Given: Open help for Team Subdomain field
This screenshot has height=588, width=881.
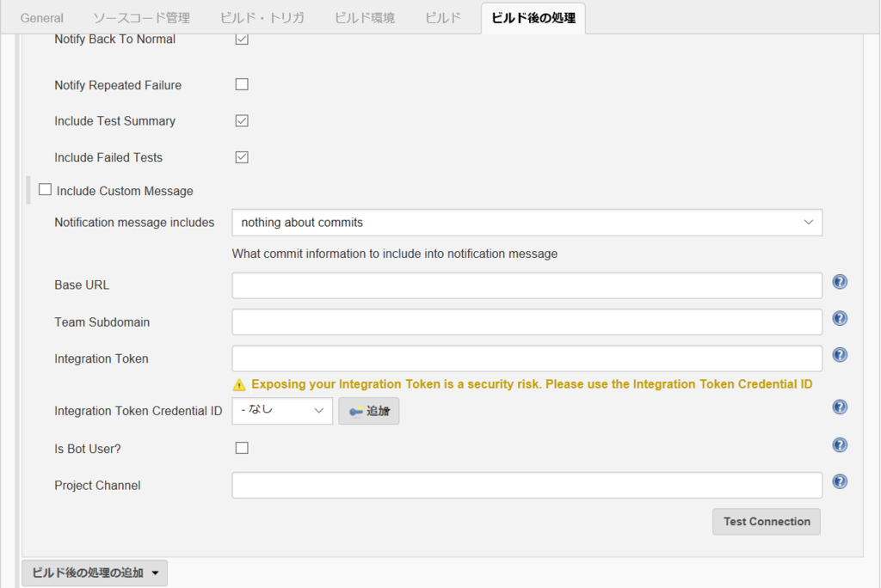Looking at the screenshot, I should (x=840, y=318).
